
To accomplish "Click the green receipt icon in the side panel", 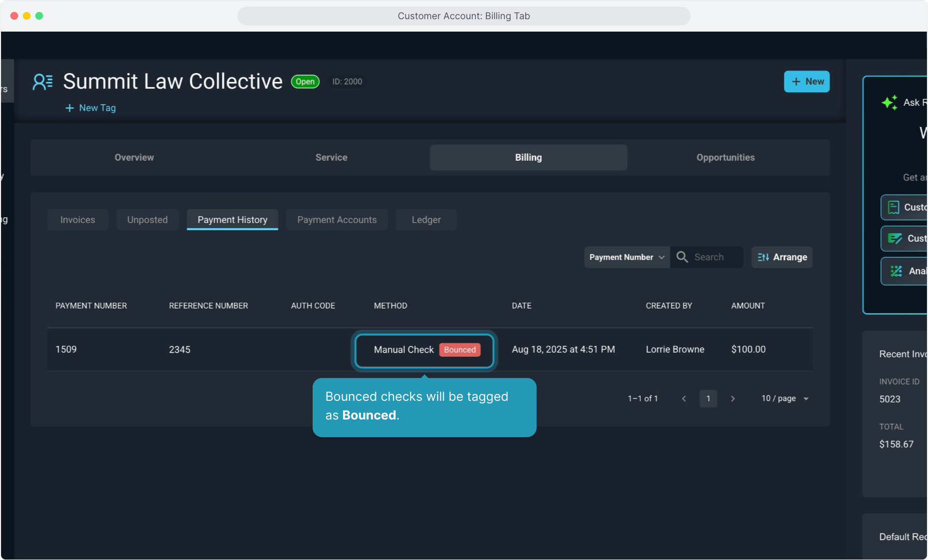I will pyautogui.click(x=894, y=207).
